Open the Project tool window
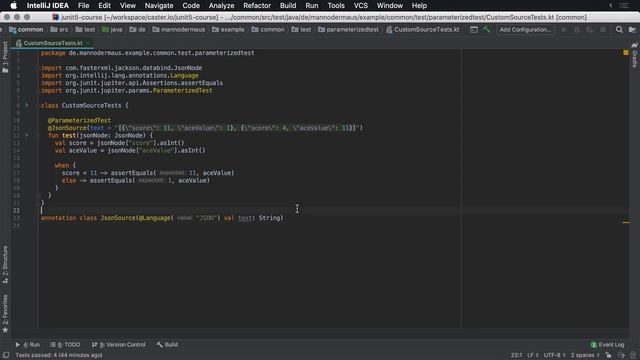Image resolution: width=640 pixels, height=360 pixels. click(5, 58)
